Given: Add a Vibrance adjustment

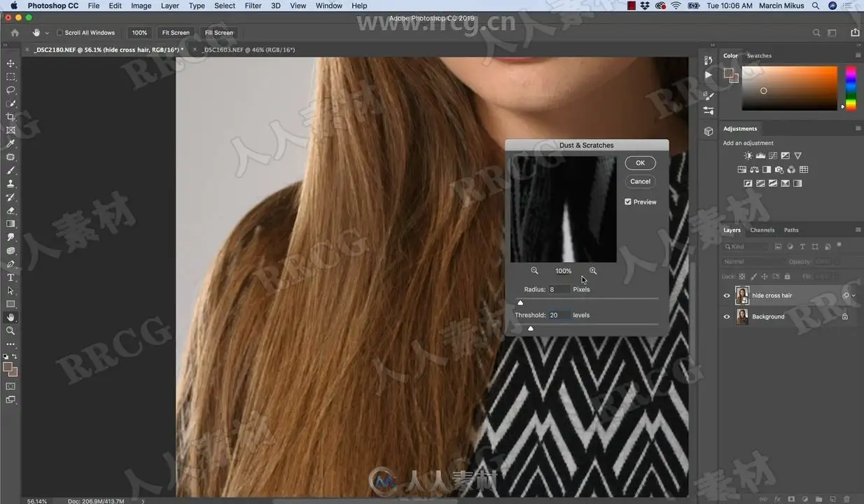Looking at the screenshot, I should (797, 156).
